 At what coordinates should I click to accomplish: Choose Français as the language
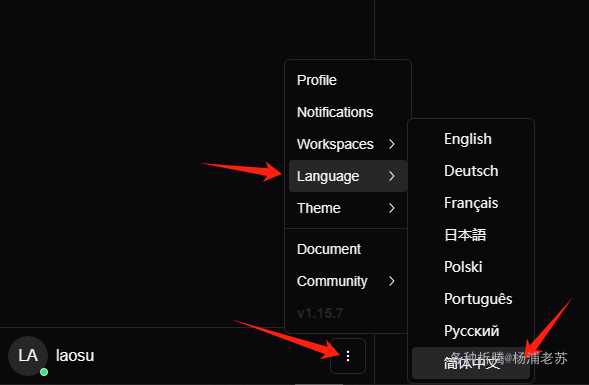point(471,203)
